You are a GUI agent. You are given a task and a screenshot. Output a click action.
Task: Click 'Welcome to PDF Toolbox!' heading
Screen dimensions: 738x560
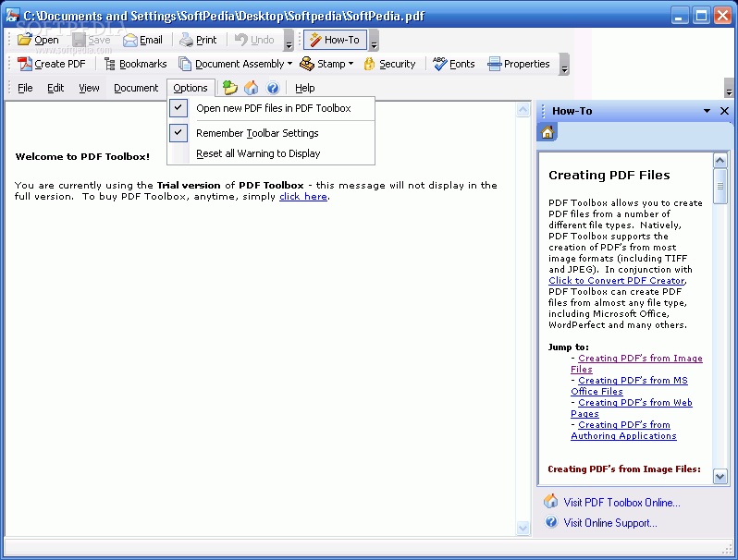tap(82, 157)
